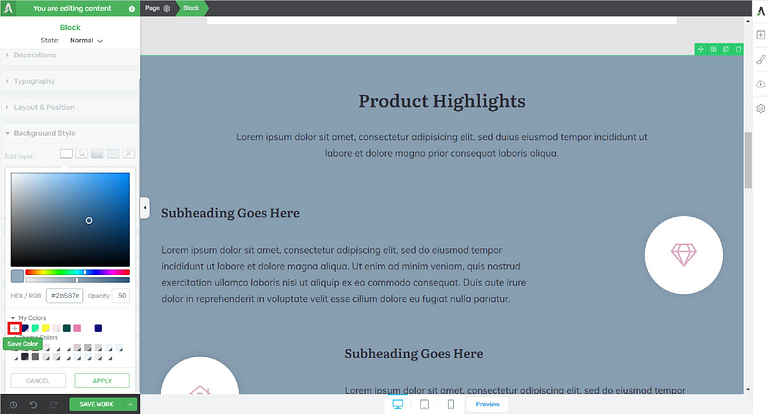Image resolution: width=769 pixels, height=414 pixels.
Task: Click the Save Color plus button
Action: pyautogui.click(x=14, y=328)
